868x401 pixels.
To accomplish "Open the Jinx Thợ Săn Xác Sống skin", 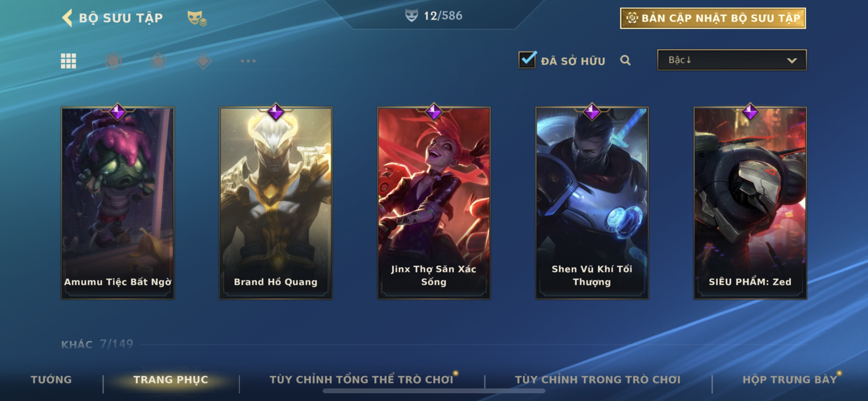I will tap(434, 202).
